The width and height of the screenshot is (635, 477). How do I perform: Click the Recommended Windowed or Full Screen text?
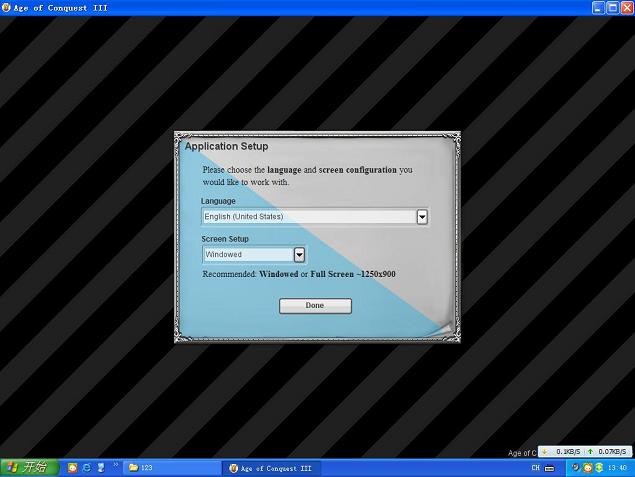click(299, 274)
